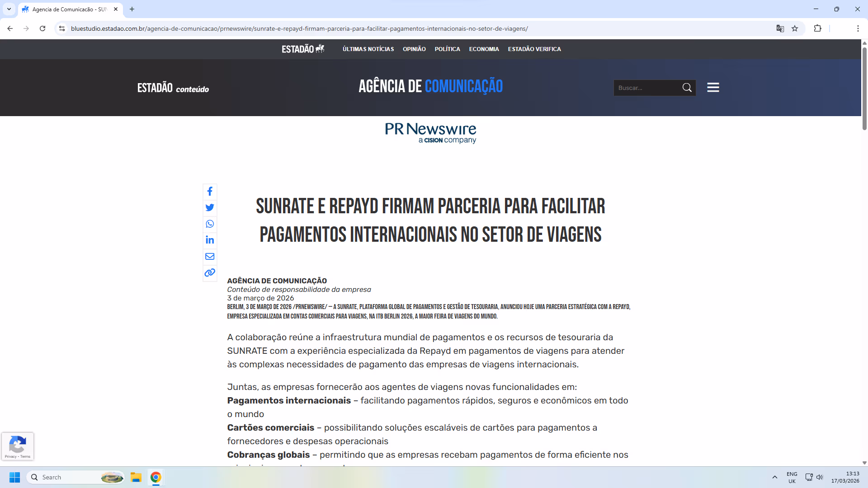Open Chrome three-dot menu
This screenshot has height=488, width=868.
point(858,28)
